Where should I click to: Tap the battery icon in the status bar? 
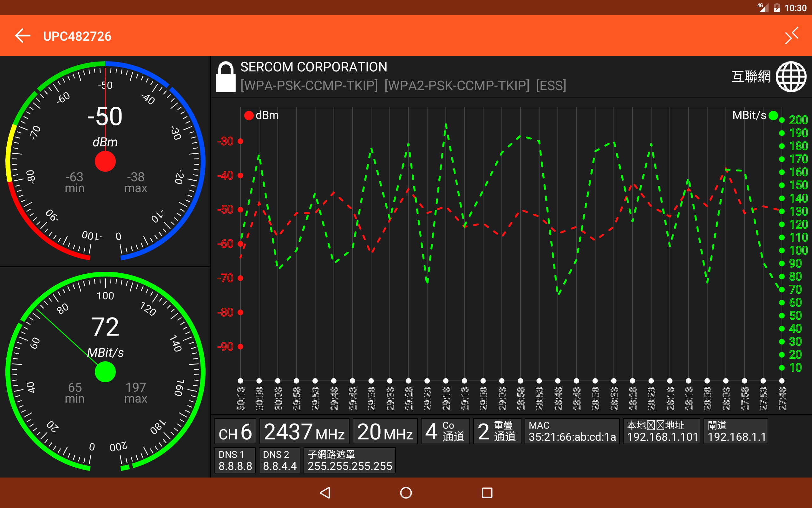(777, 7)
